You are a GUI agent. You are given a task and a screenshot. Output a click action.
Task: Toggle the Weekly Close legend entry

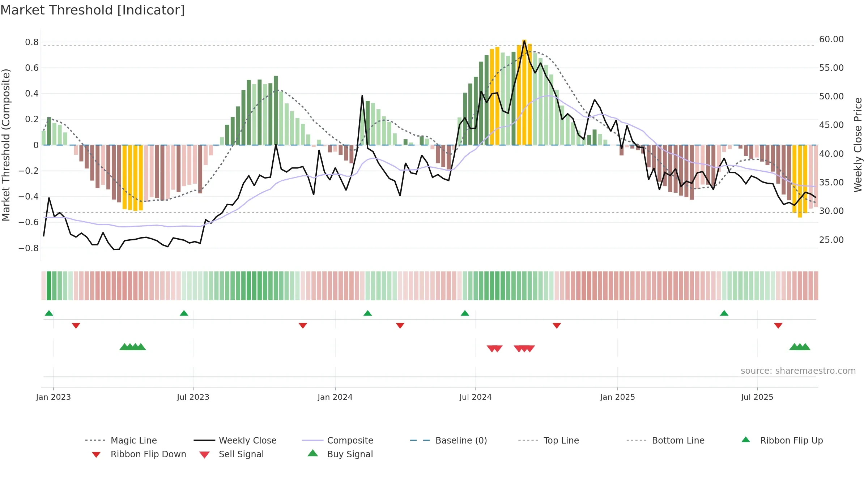[x=235, y=440]
